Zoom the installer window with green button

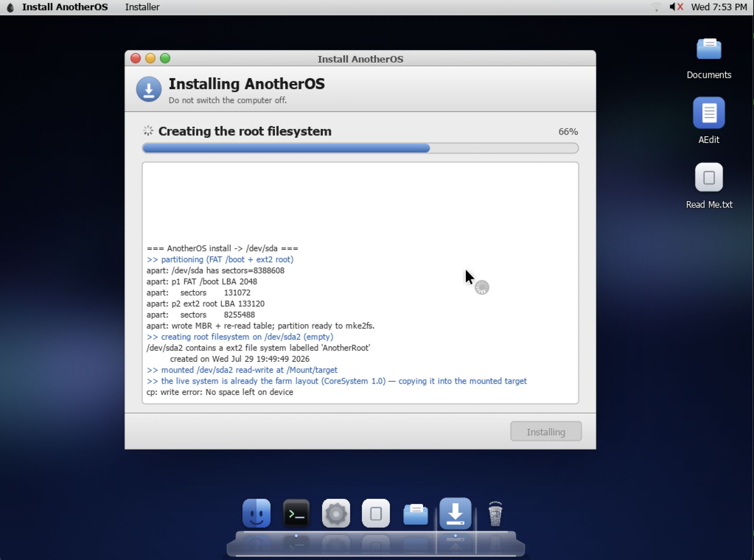click(x=165, y=59)
